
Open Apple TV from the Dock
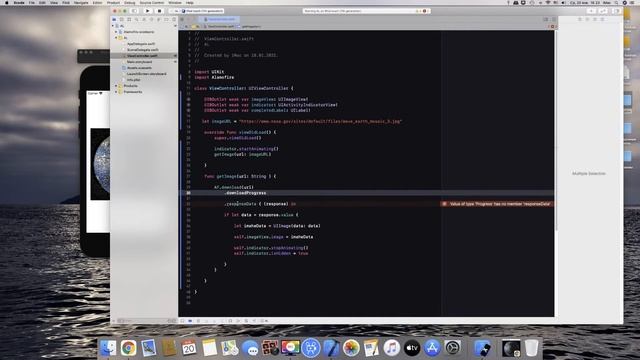point(412,348)
